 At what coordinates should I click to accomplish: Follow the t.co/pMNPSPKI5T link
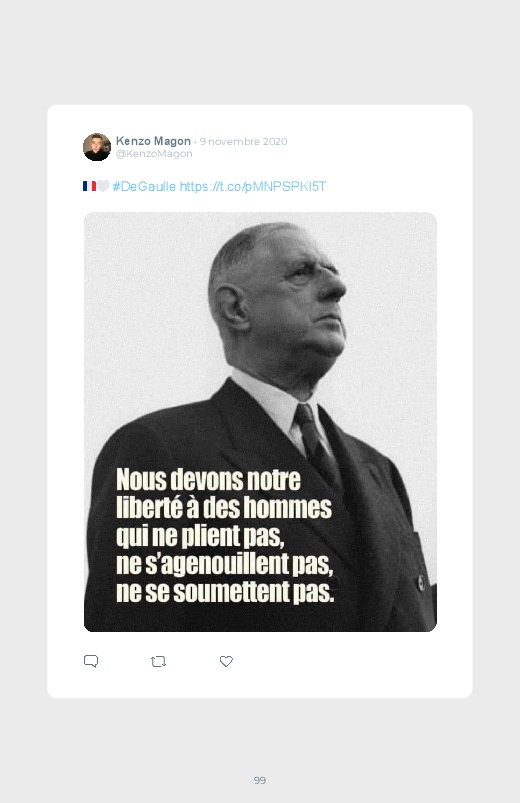coord(253,186)
